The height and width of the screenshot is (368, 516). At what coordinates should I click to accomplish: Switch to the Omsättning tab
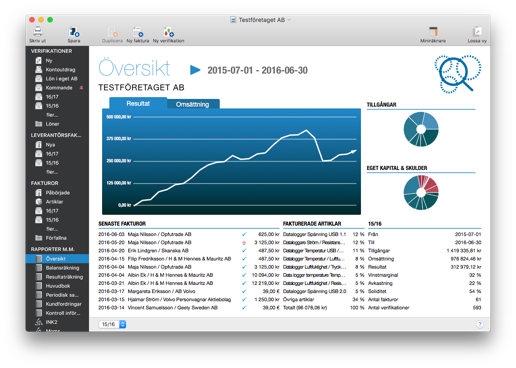(x=193, y=104)
